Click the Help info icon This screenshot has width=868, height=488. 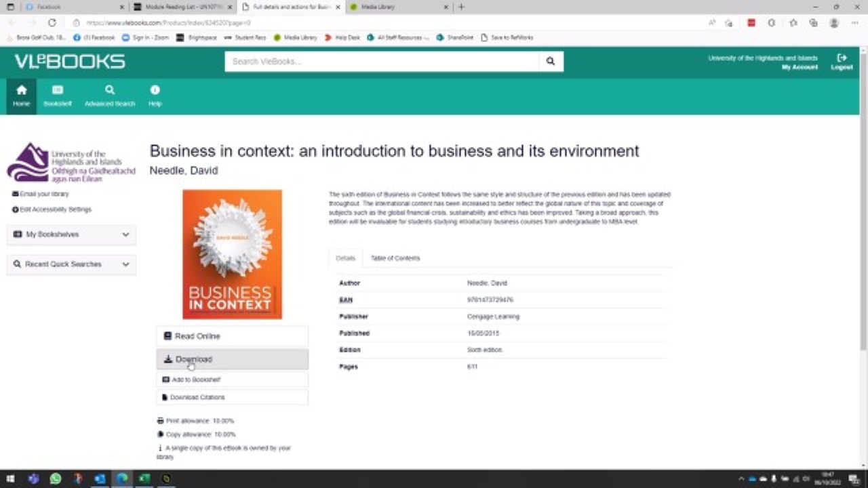(x=155, y=95)
